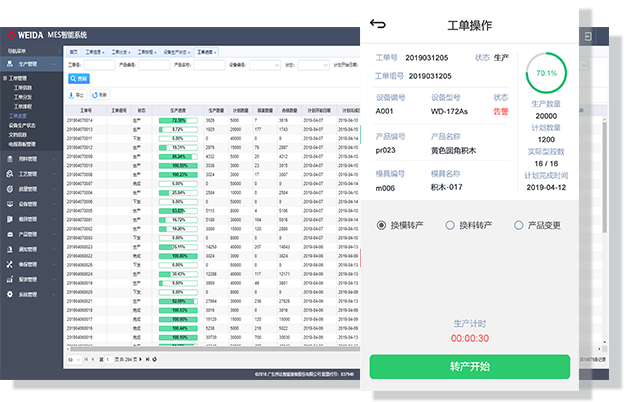Click the 维保管理 tools icon in sidebar

10,264
